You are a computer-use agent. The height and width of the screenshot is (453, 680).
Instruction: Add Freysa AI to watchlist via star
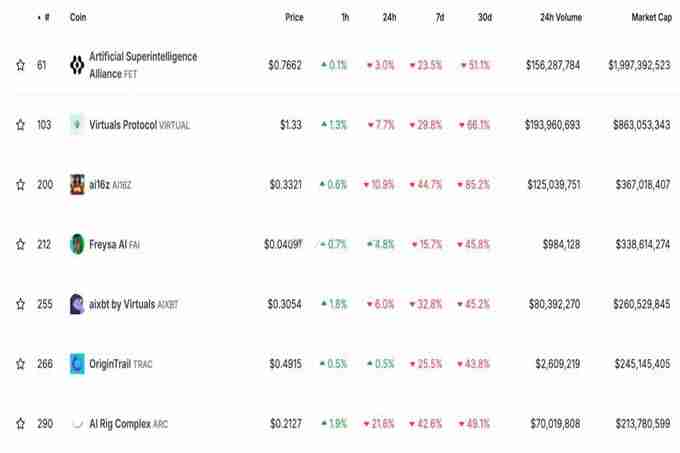point(20,244)
